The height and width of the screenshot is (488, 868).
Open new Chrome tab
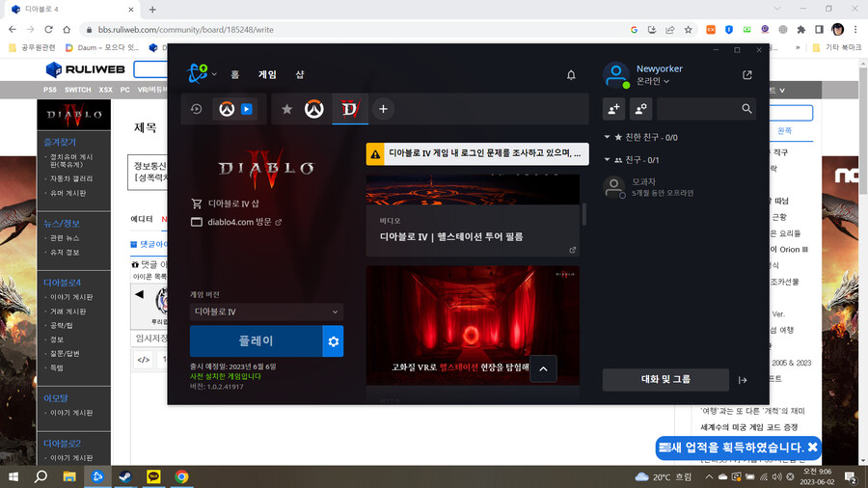coord(152,10)
